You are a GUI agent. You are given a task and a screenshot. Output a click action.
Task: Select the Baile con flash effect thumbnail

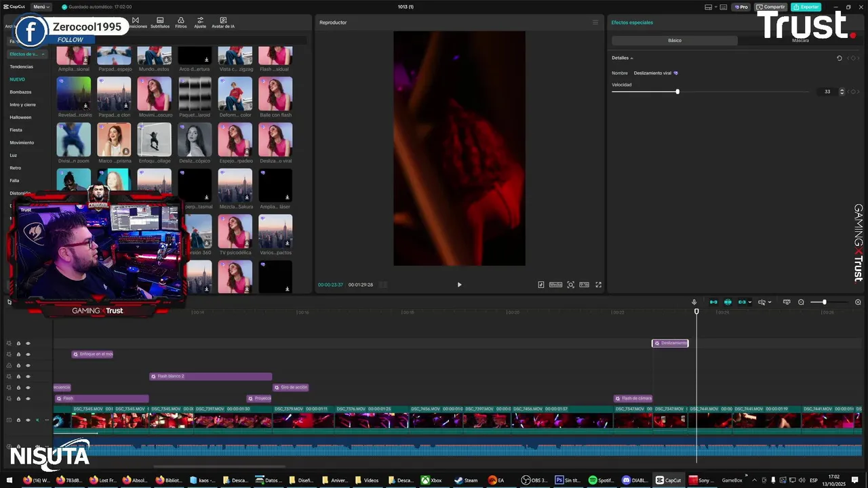coord(275,94)
